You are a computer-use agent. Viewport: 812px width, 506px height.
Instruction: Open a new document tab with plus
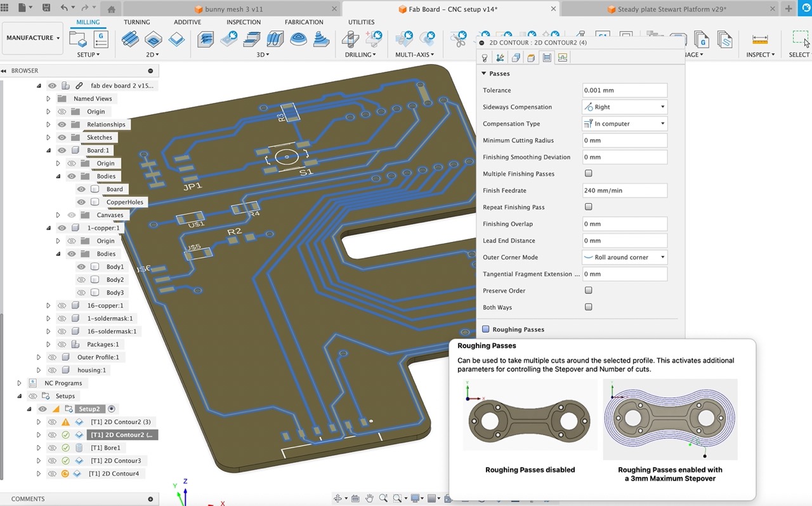[x=789, y=9]
